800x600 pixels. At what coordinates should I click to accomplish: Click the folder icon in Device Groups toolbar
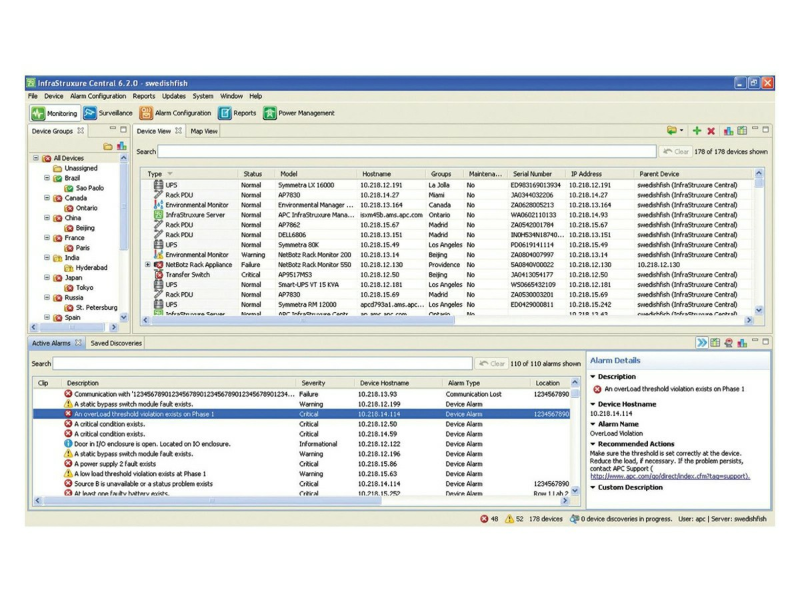[108, 147]
